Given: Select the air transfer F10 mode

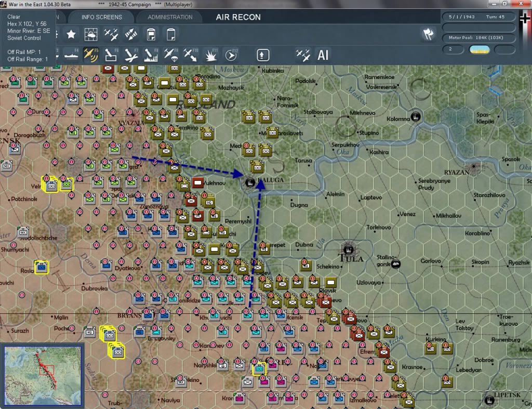Looking at the screenshot, I should tap(191, 55).
